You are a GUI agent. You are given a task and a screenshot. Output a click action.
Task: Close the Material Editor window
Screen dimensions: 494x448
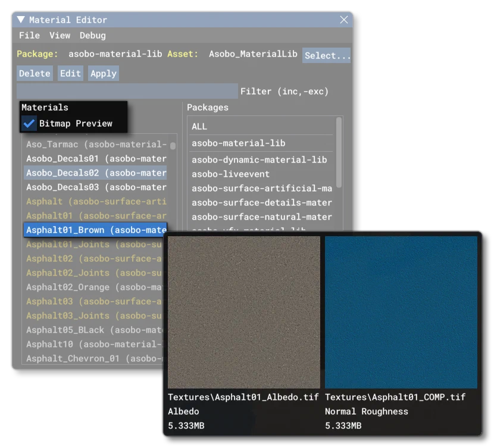pos(344,20)
